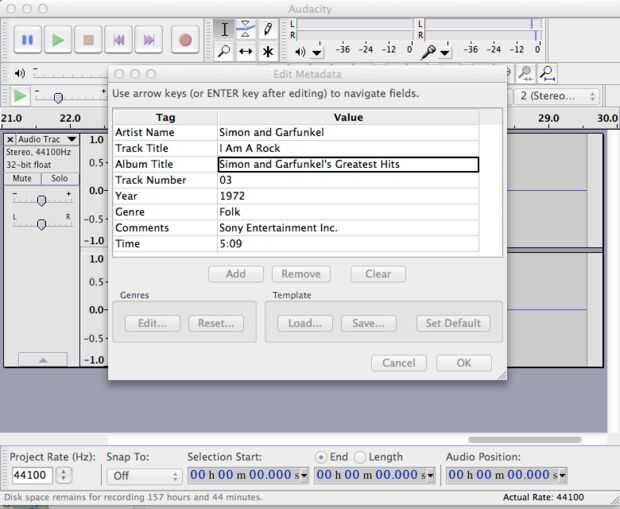The image size is (620, 509).
Task: Click the Value column header
Action: (348, 117)
